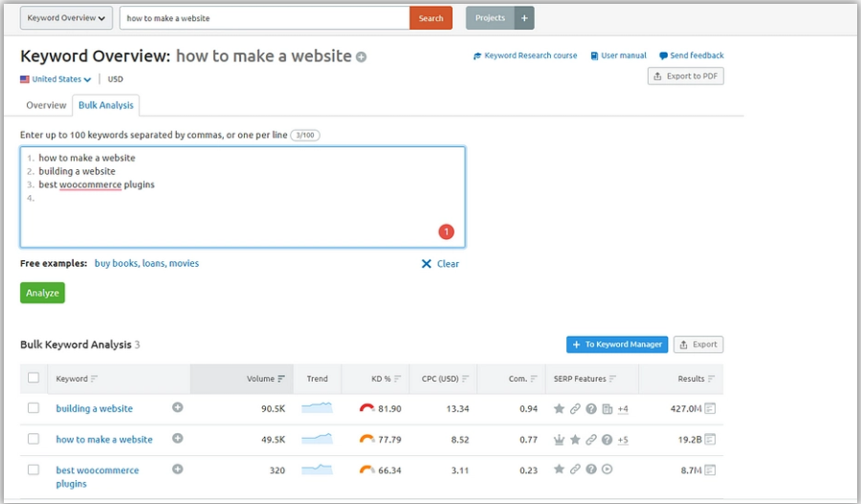
Task: Open the Keyword Overview dropdown
Action: coord(66,18)
